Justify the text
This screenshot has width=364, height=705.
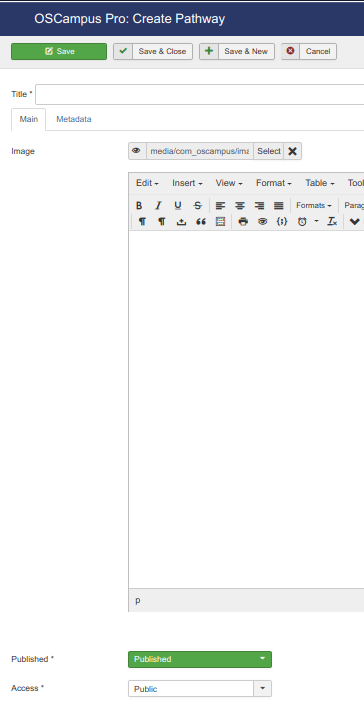click(x=279, y=205)
